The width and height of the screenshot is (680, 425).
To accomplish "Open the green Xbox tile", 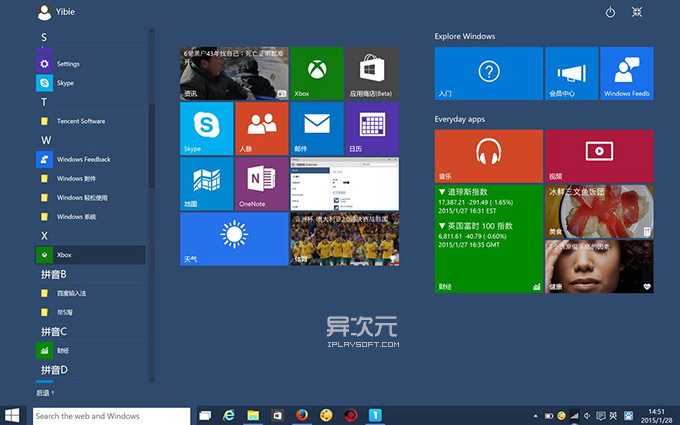I will click(x=317, y=73).
